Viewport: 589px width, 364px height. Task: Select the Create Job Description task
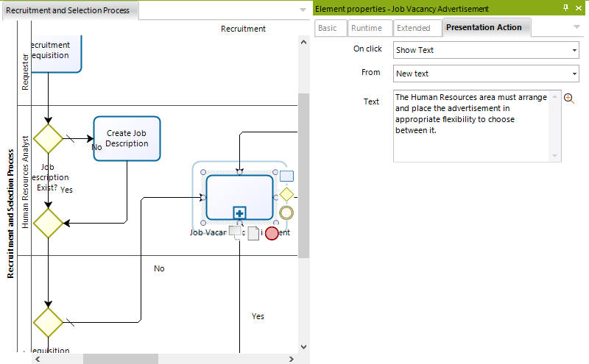[x=127, y=138]
